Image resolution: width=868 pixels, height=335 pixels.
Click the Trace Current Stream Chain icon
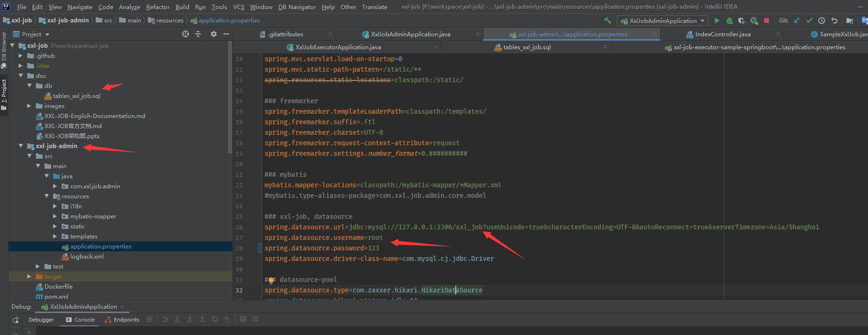tap(255, 319)
